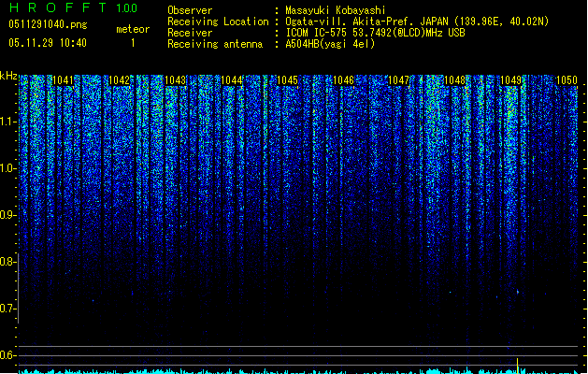Click the 0.7 kHz frequency axis label
This screenshot has width=588, height=374.
(x=8, y=309)
